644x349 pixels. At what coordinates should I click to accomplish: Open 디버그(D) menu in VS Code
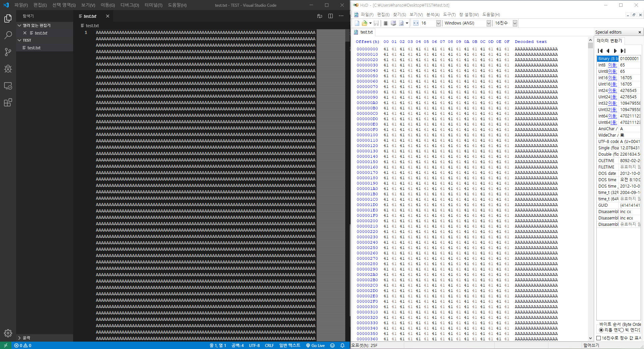click(130, 5)
